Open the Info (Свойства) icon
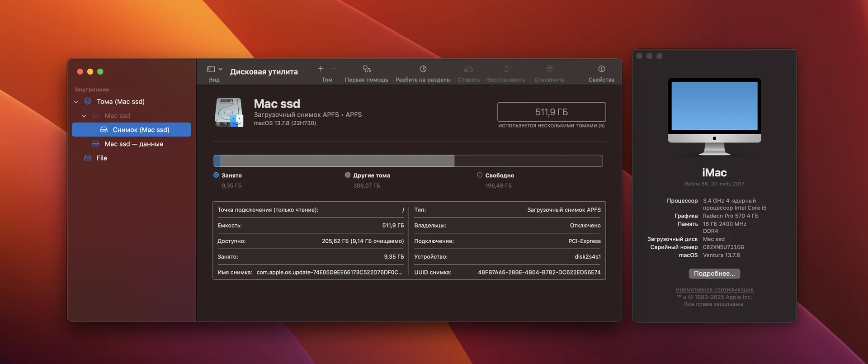Image resolution: width=868 pixels, height=364 pixels. click(x=601, y=69)
